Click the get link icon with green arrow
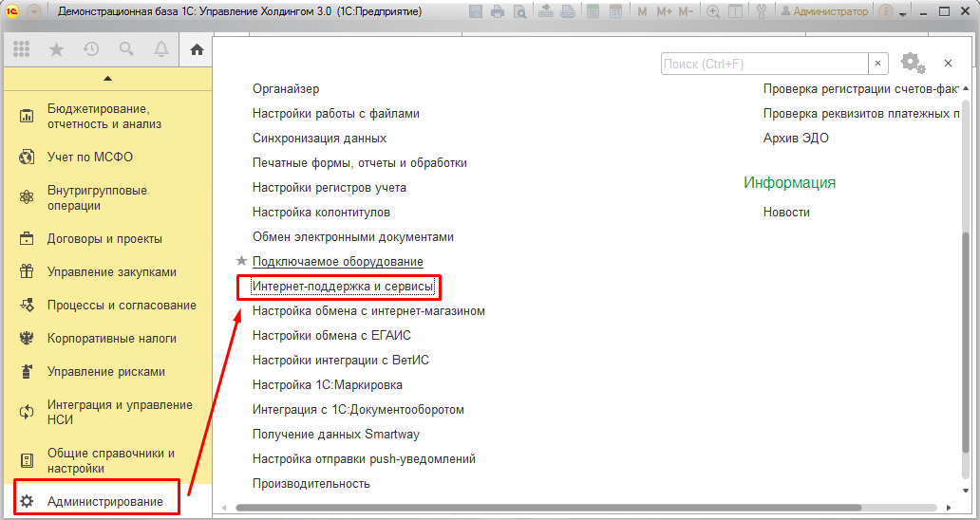The image size is (980, 520). (546, 11)
